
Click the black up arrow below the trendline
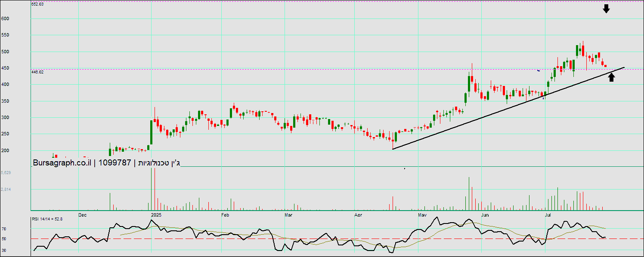[x=611, y=77]
